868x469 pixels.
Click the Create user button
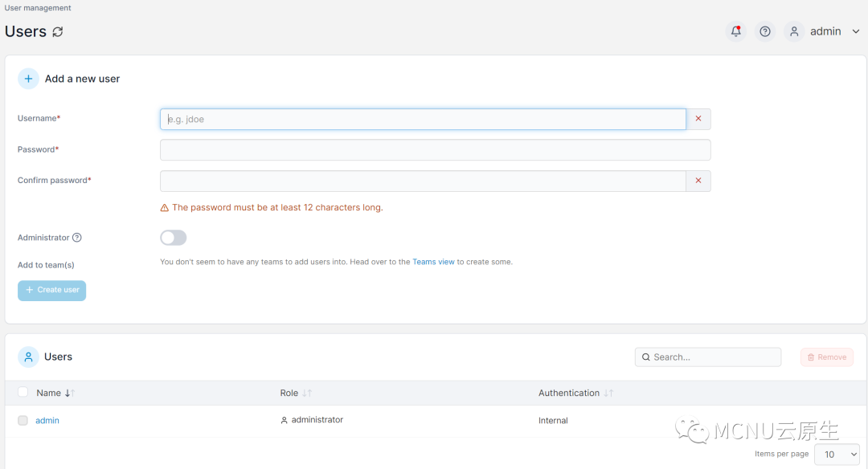click(x=51, y=291)
